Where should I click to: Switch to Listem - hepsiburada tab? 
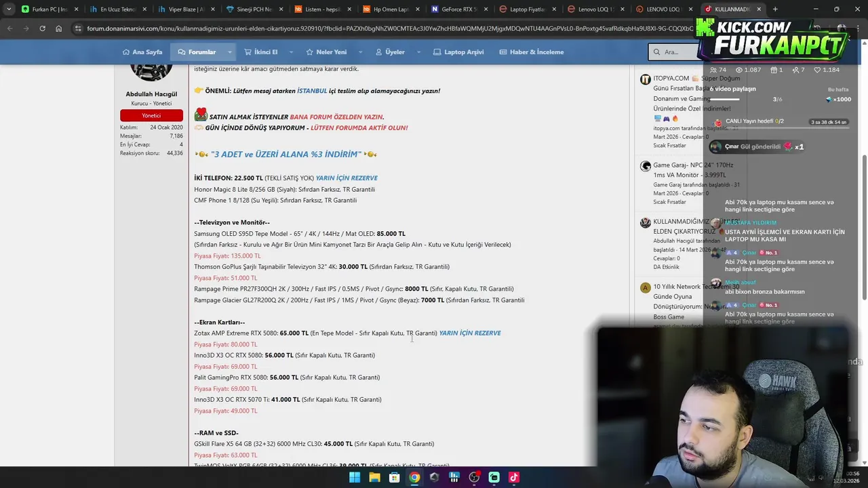322,9
